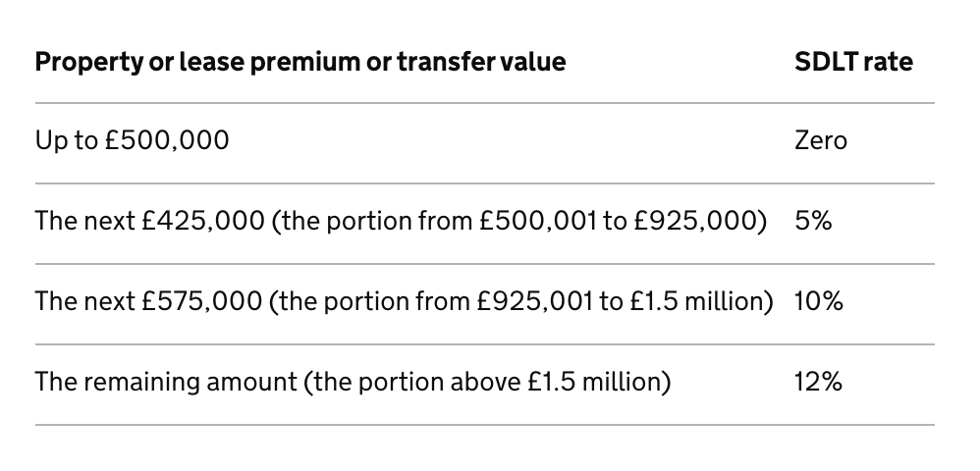Click the "(the portion above £1.5 million)" text
Viewport: 980px width, 471px height.
click(x=487, y=381)
